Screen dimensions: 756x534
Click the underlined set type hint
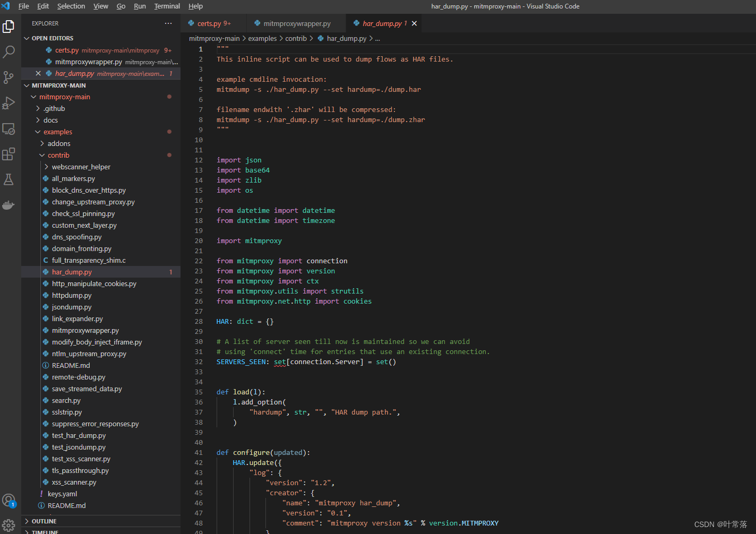coord(280,362)
